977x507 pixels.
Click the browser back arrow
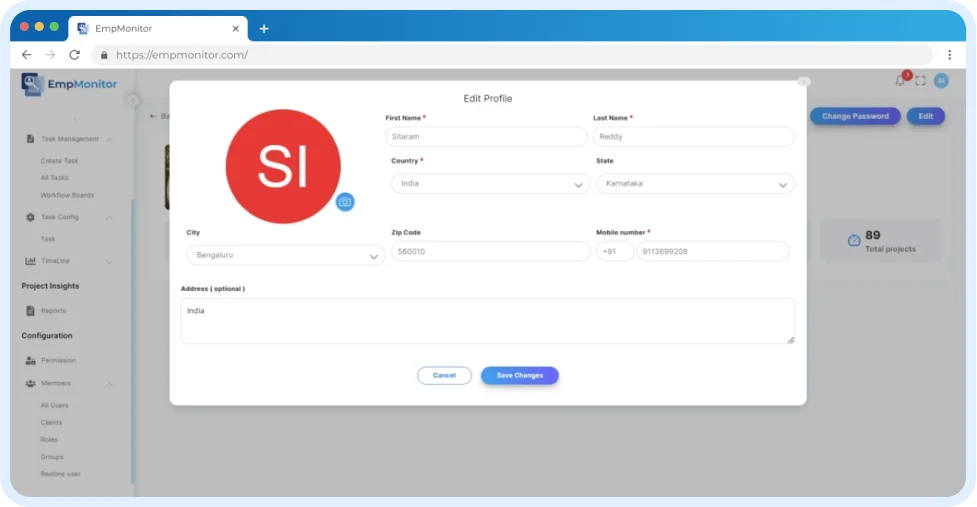27,55
